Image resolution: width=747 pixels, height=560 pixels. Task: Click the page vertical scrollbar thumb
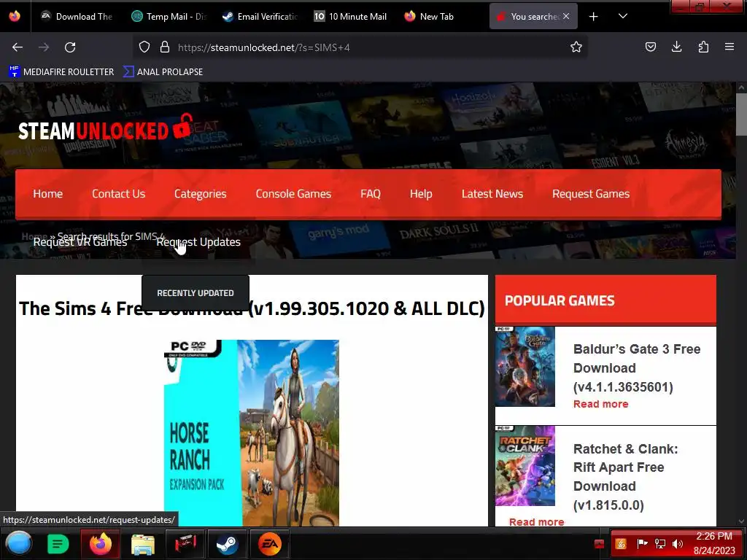[x=741, y=114]
